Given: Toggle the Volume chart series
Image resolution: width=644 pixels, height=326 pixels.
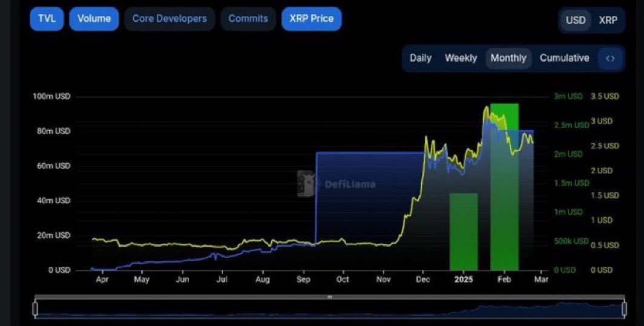Looking at the screenshot, I should (94, 19).
